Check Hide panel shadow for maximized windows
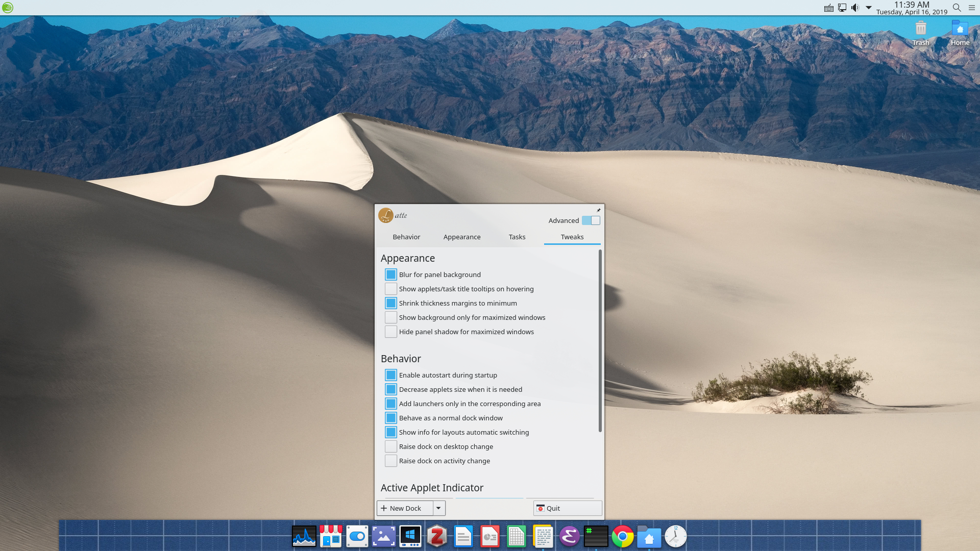This screenshot has height=551, width=980. (391, 332)
